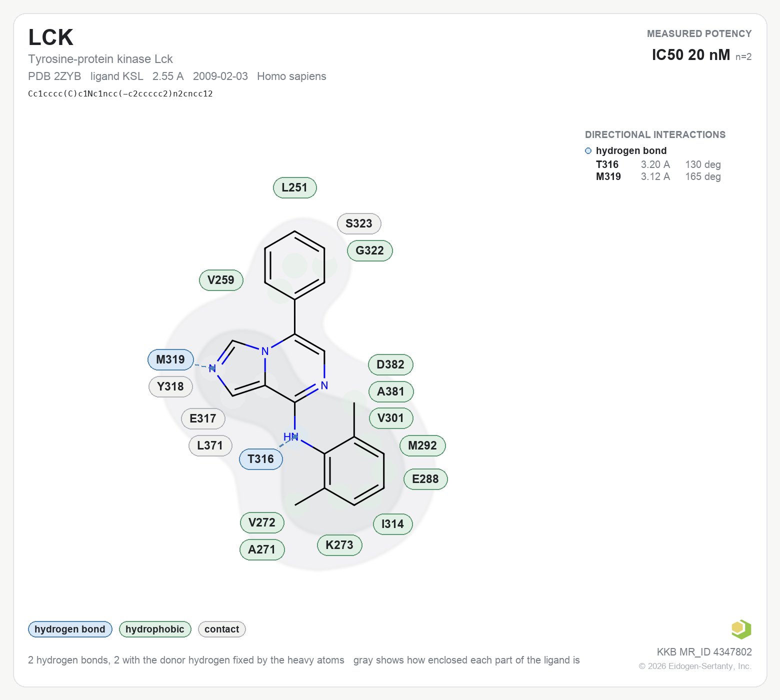Click the hydrogen bond circle marker icon
The image size is (780, 700).
point(588,151)
